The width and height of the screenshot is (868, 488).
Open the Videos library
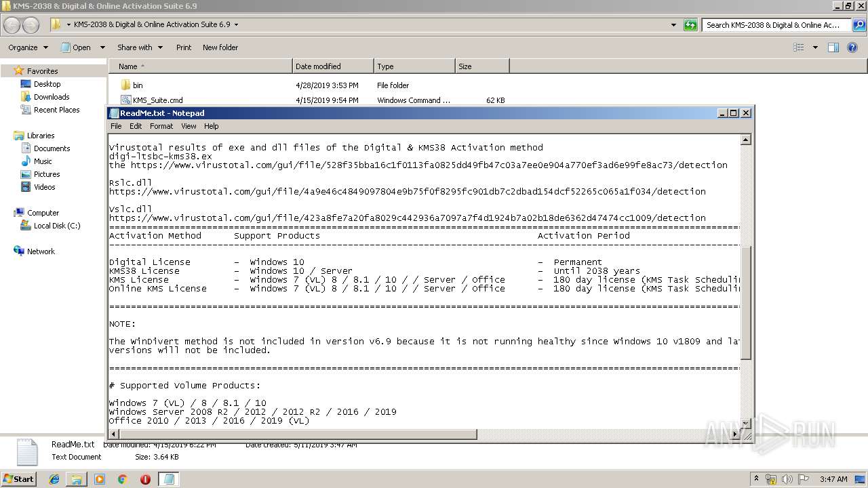tap(44, 187)
